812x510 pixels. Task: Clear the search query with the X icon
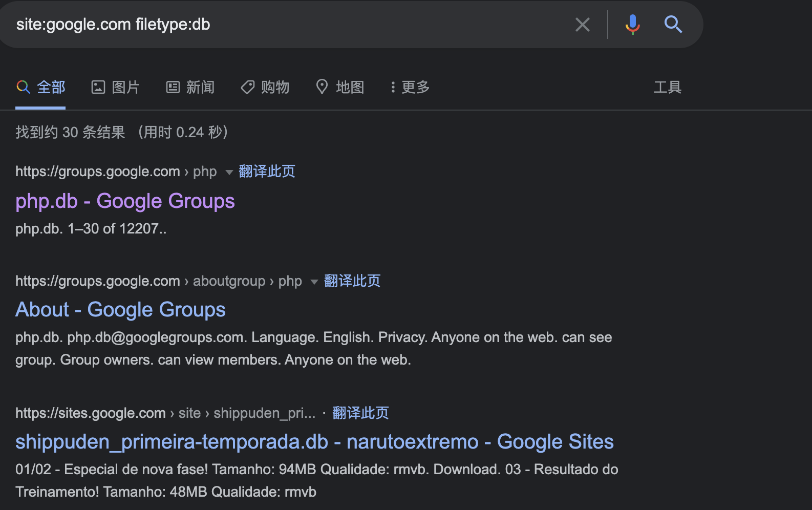click(583, 25)
